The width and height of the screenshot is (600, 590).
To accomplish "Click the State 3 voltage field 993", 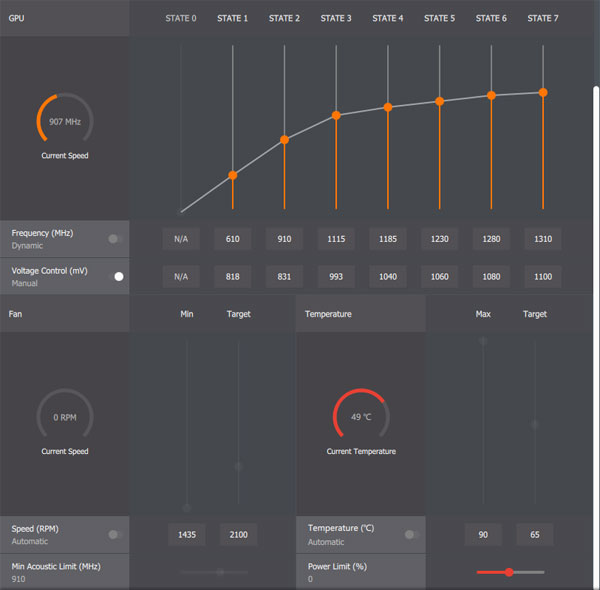I will 336,277.
